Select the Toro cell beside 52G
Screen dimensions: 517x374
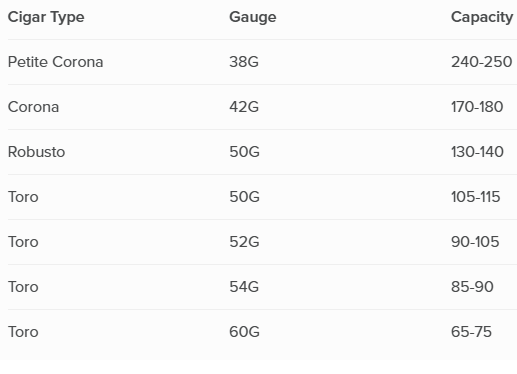(23, 242)
